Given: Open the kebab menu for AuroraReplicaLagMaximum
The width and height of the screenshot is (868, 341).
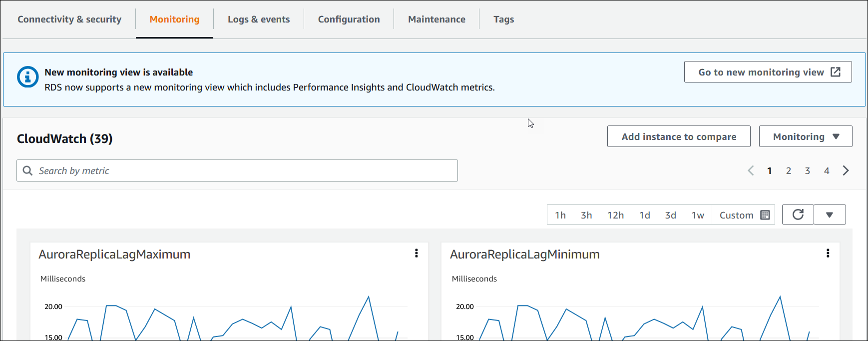Looking at the screenshot, I should tap(416, 253).
